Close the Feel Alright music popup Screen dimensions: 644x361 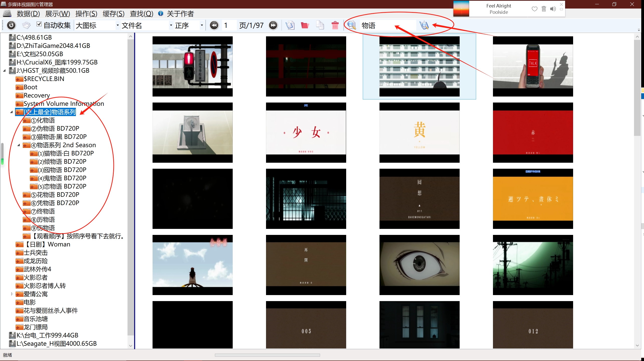click(561, 4)
